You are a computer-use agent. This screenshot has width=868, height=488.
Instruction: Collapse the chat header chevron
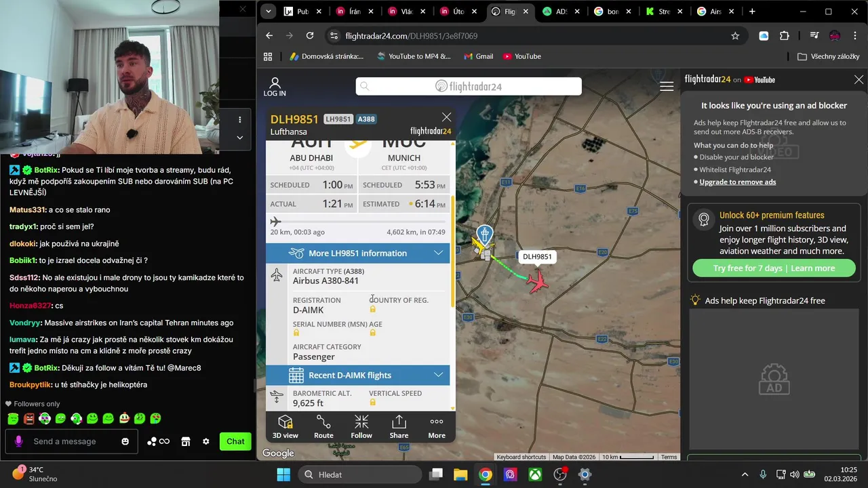[239, 138]
